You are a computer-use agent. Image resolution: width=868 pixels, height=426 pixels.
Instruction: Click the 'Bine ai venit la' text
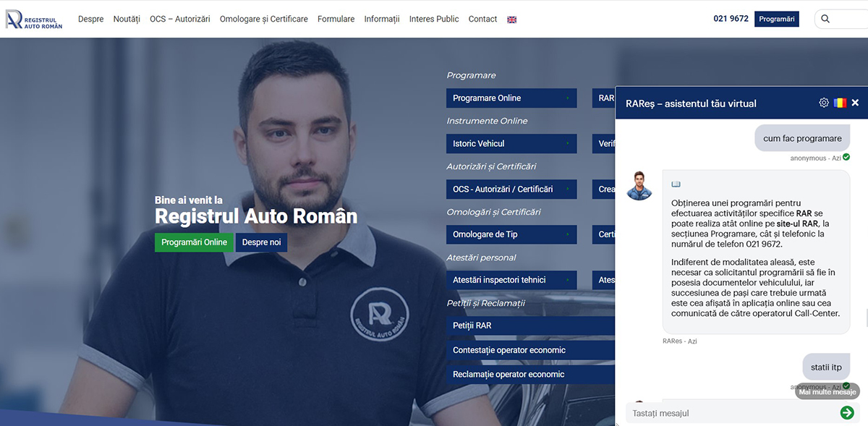tap(189, 200)
